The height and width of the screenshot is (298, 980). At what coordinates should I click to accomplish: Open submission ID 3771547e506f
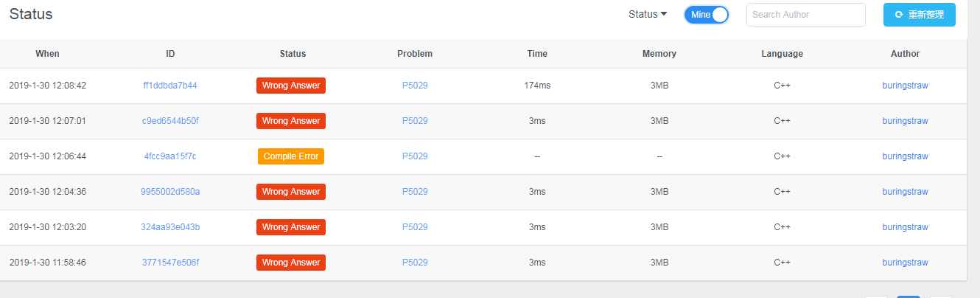[170, 263]
